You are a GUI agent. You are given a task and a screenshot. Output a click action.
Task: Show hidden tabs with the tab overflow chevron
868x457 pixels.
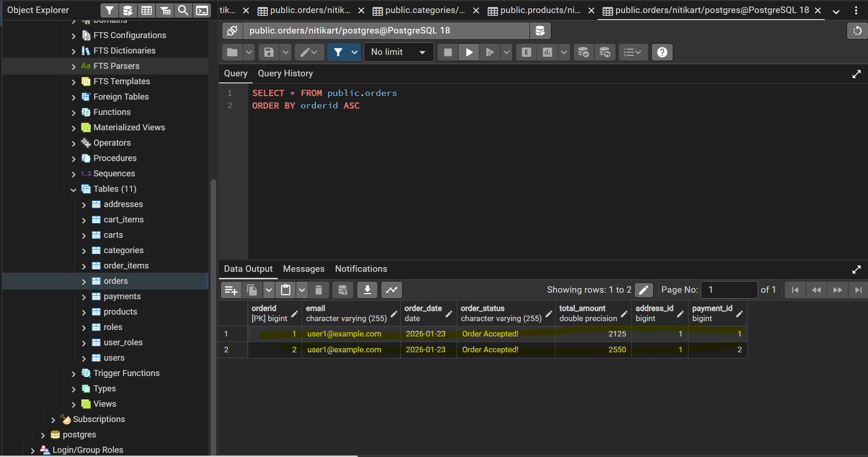click(x=836, y=11)
